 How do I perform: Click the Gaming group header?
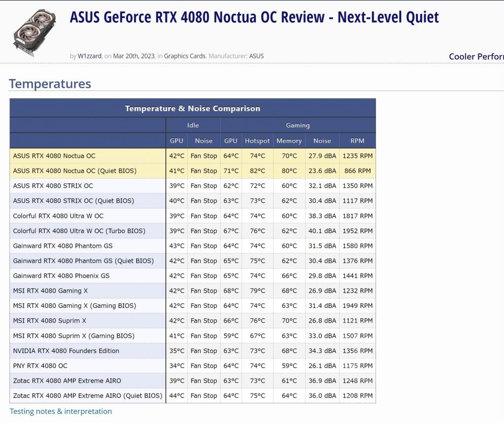[x=298, y=125]
